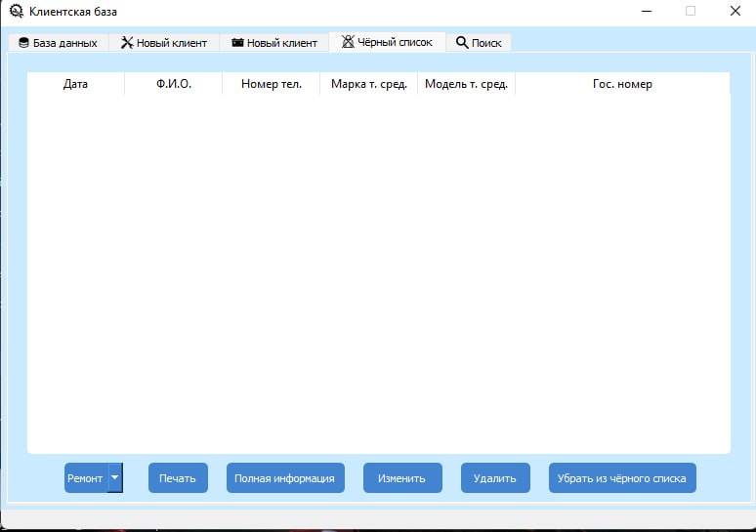Click Убрать из чёрного списка button
This screenshot has height=532, width=756.
click(x=622, y=477)
